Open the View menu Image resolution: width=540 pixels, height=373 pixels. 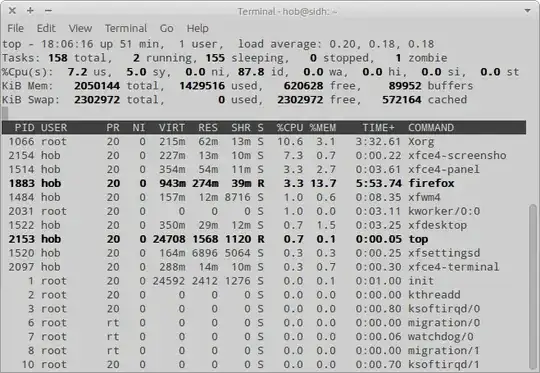coord(80,28)
